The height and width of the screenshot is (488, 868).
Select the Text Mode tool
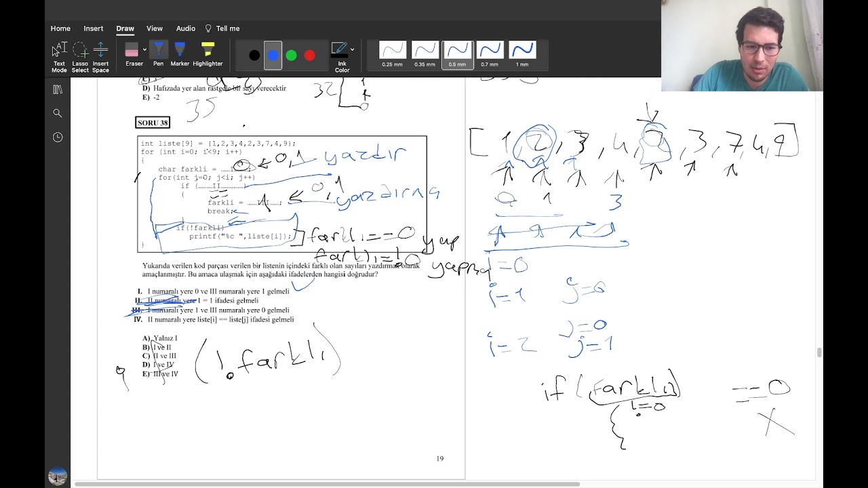click(59, 57)
